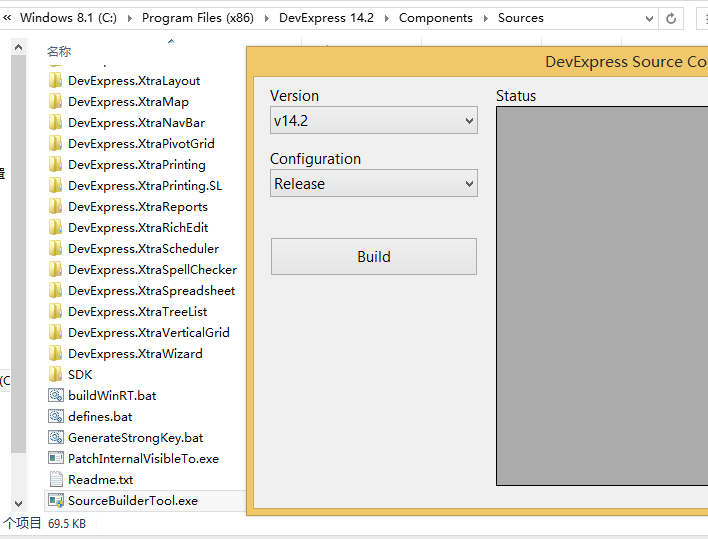Click the DevExpress.XtraReports folder icon

point(56,207)
